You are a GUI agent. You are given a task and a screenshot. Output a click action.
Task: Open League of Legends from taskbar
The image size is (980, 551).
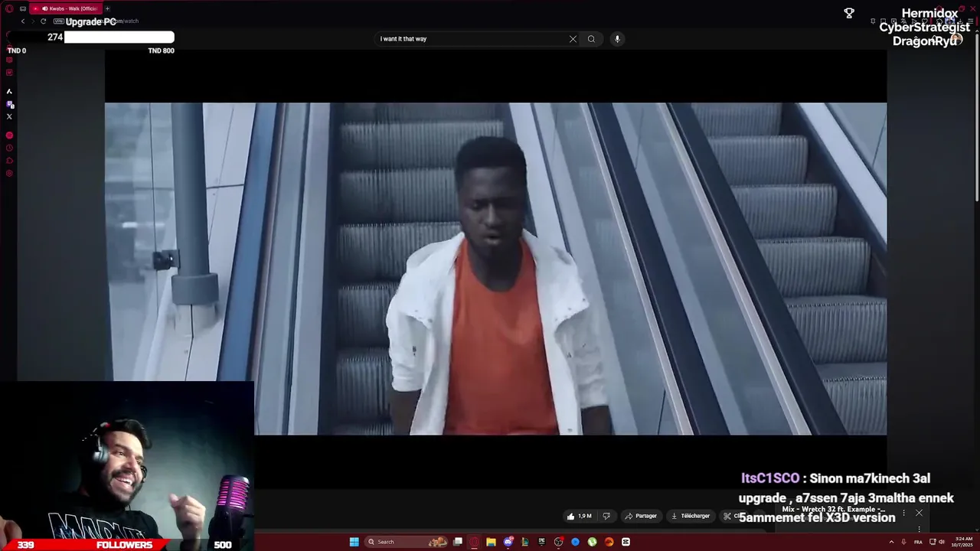[525, 542]
